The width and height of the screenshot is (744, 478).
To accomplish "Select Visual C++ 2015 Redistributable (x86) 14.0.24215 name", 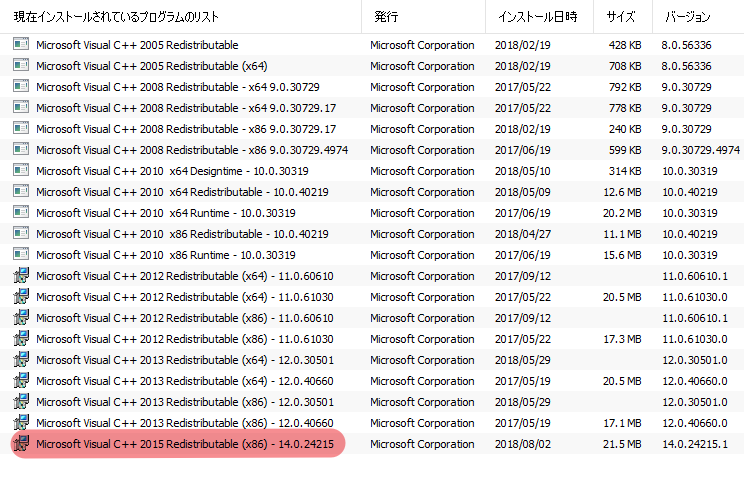I will (x=185, y=444).
